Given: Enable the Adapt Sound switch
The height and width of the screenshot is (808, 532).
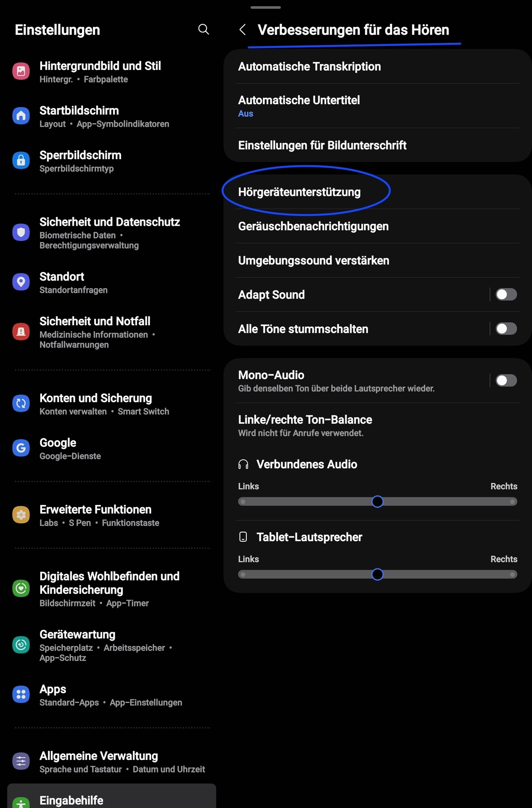Looking at the screenshot, I should [x=506, y=295].
